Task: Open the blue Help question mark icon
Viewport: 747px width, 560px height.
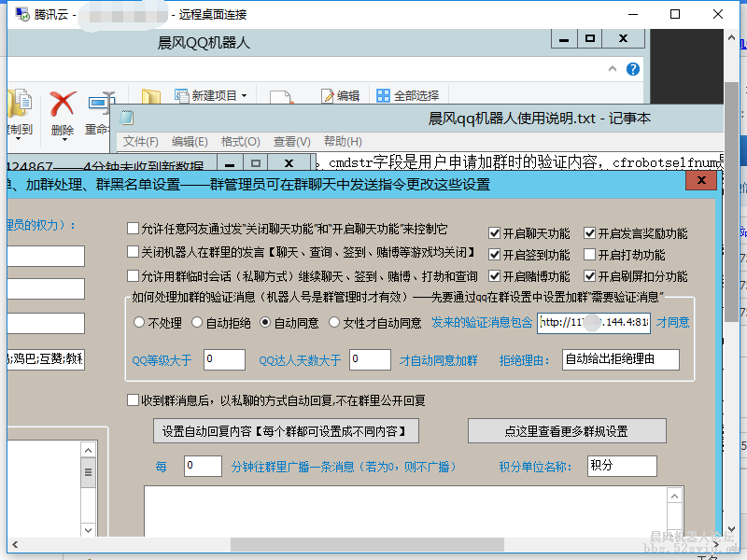Action: click(x=634, y=69)
